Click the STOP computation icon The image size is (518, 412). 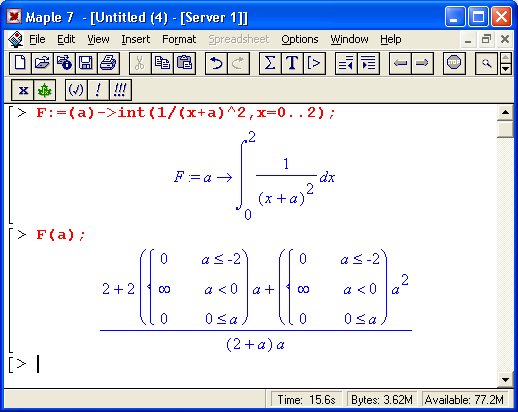(454, 63)
